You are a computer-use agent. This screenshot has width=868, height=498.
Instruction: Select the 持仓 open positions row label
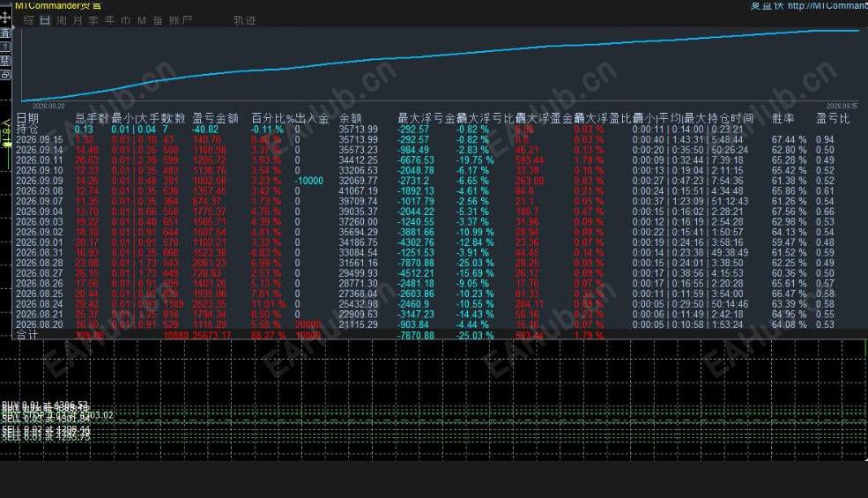pyautogui.click(x=27, y=129)
